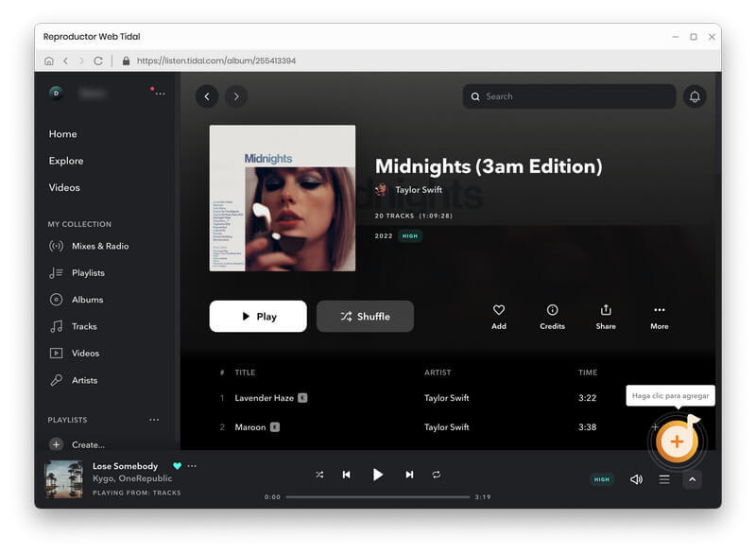Click the Kygo, OneRepublic artist text
This screenshot has height=554, width=756.
(x=132, y=478)
